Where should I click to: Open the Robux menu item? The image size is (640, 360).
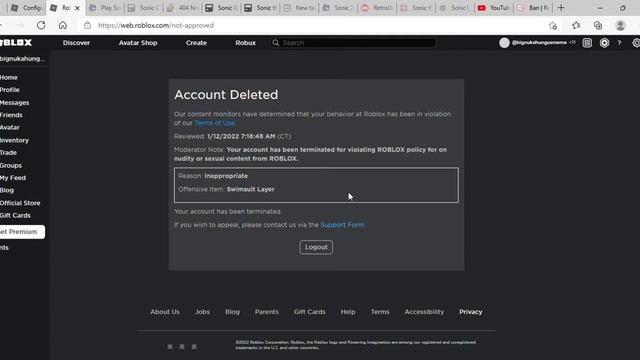point(245,42)
